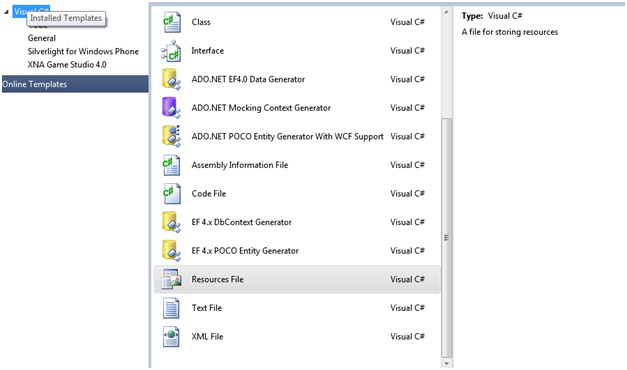Image resolution: width=627 pixels, height=370 pixels.
Task: Select the Assembly Information File icon
Action: pos(172,165)
